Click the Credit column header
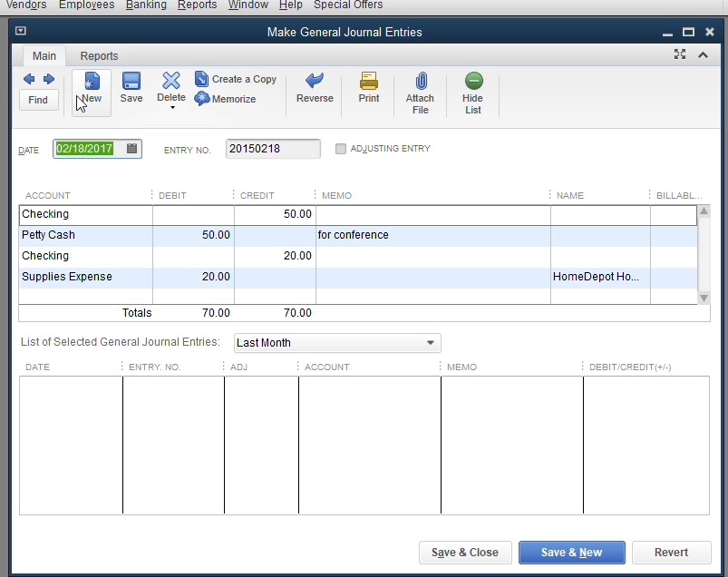Screen dimensions: 728x578 pyautogui.click(x=257, y=196)
